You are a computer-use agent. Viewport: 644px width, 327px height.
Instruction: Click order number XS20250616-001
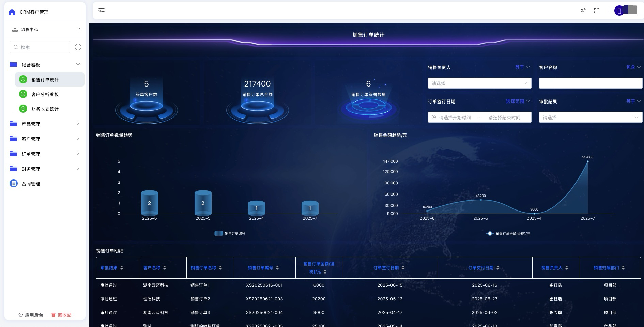coord(264,285)
